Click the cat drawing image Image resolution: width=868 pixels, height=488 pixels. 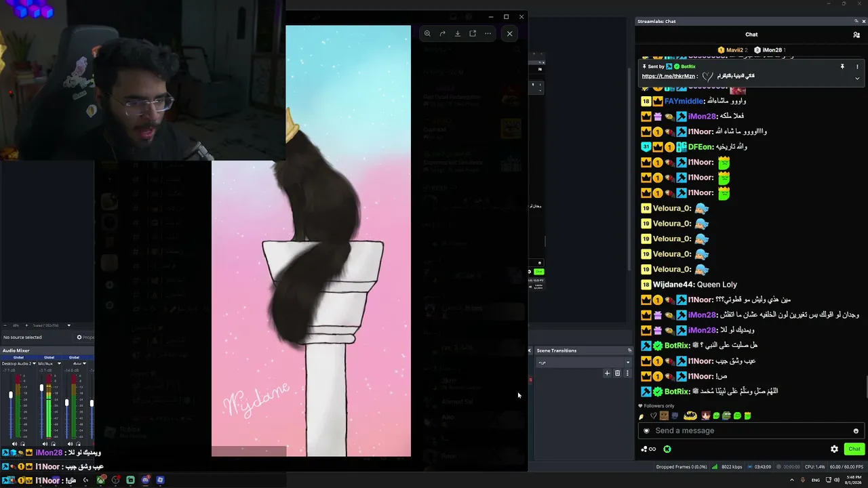[x=311, y=241]
